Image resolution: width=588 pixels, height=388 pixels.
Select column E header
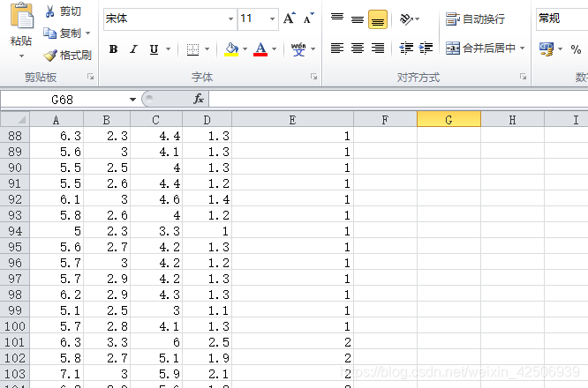292,120
